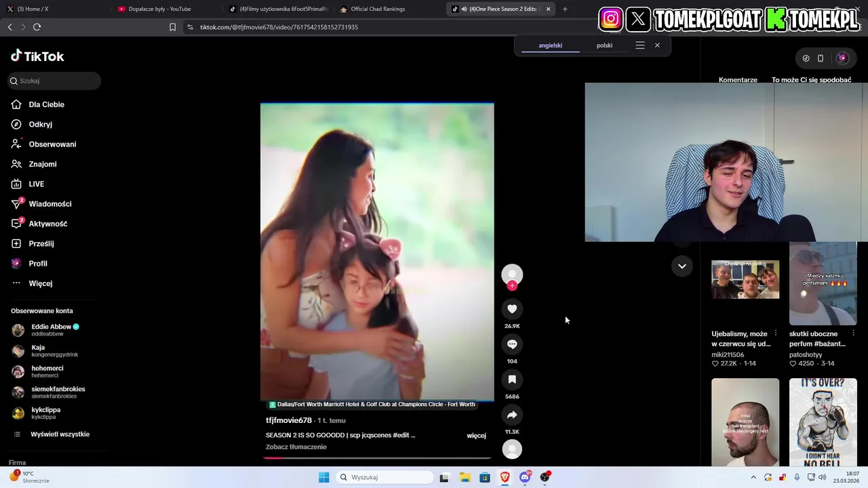The image size is (868, 488).
Task: Open the creator avatar above like button
Action: pos(512,274)
